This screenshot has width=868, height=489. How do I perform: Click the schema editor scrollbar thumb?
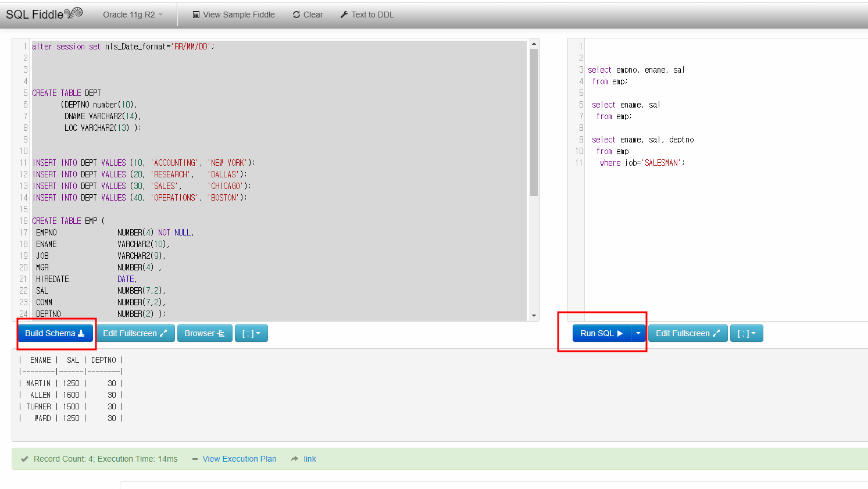534,122
